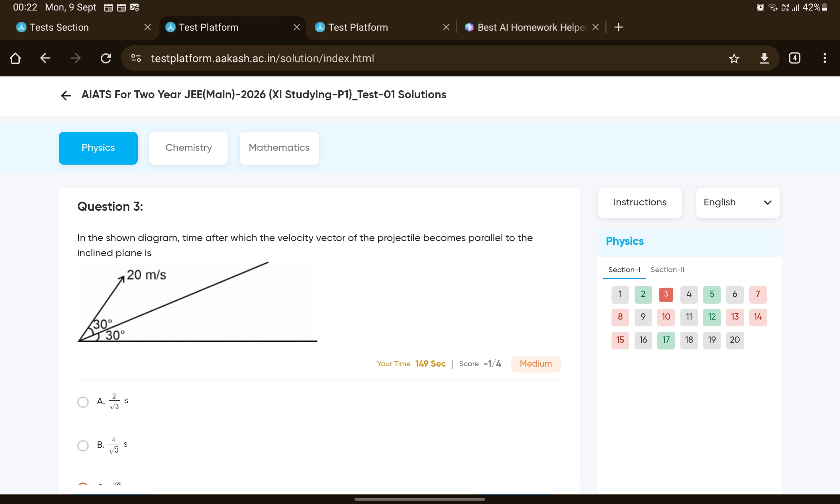840x504 pixels.
Task: Click the Your Time 149 Sec label
Action: (411, 364)
